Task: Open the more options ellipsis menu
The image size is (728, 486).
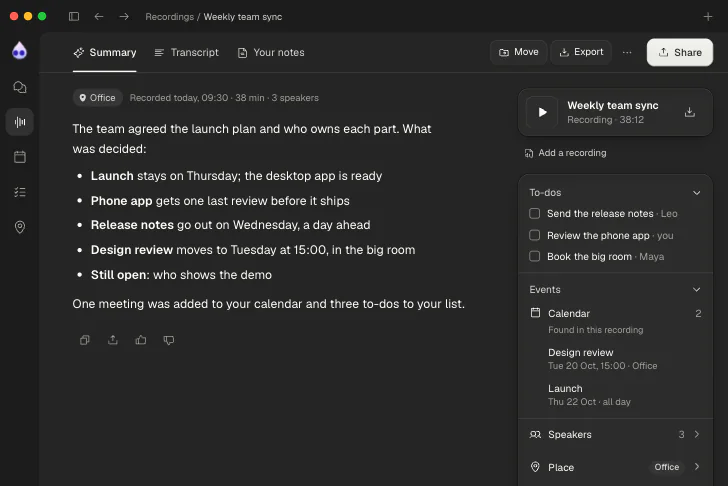Action: 627,52
